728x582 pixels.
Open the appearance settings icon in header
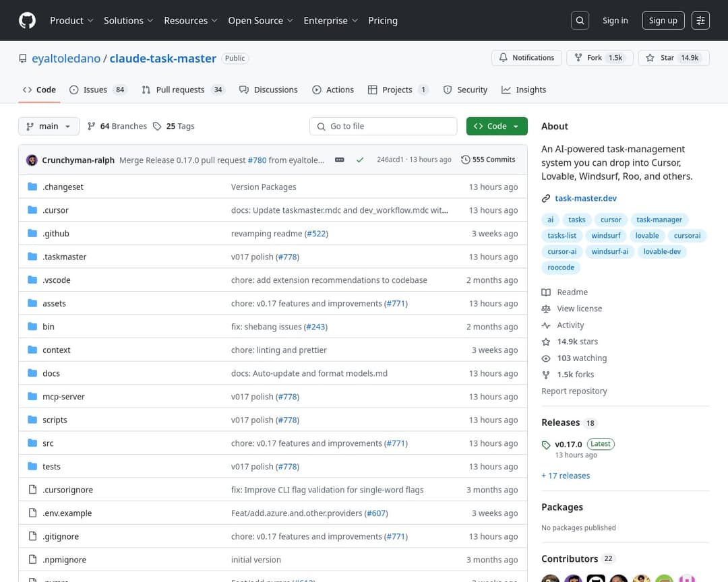click(700, 20)
